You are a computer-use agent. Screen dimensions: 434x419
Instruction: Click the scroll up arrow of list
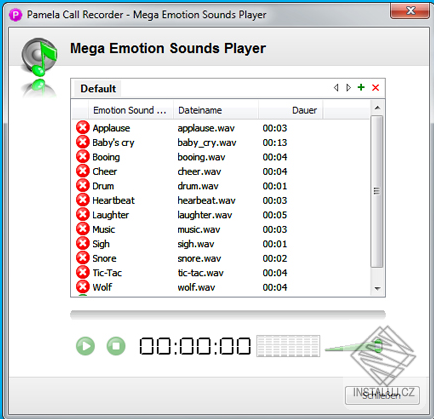tap(377, 108)
